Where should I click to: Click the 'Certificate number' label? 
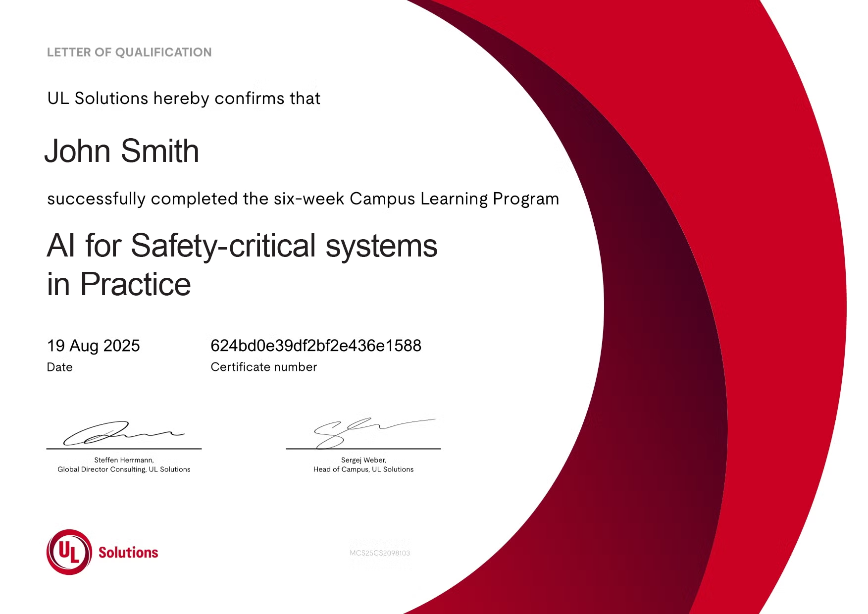[x=263, y=367]
